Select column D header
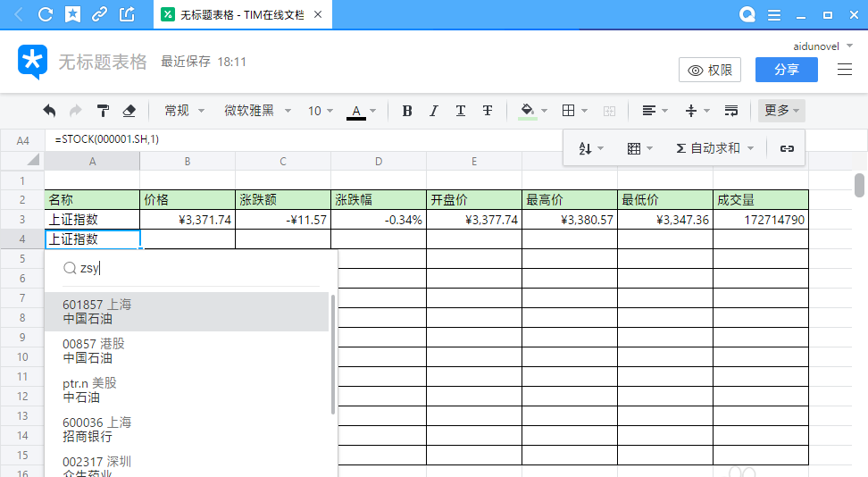This screenshot has height=477, width=868. [379, 161]
